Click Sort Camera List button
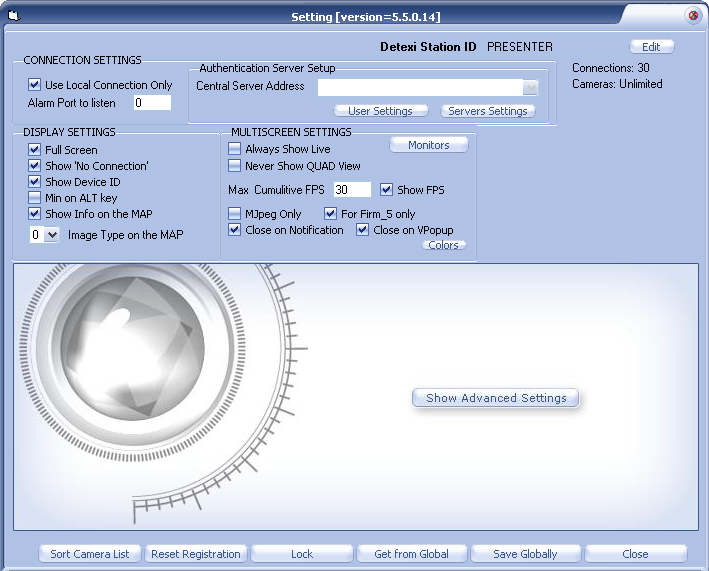The image size is (709, 571). click(90, 554)
